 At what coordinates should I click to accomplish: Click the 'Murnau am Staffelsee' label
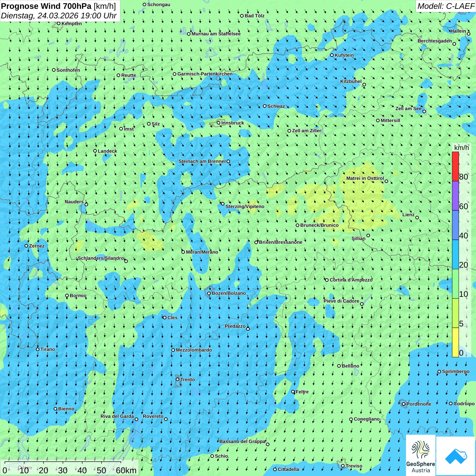[216, 34]
